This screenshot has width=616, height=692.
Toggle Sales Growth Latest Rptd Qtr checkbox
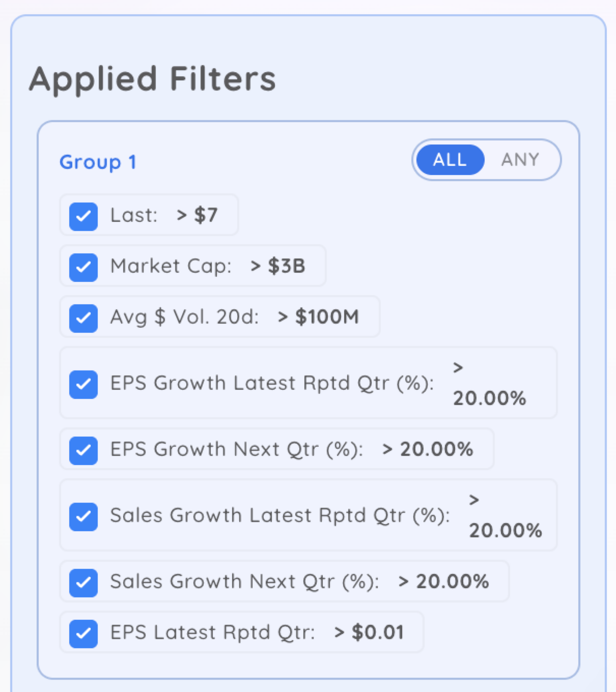[x=83, y=516]
